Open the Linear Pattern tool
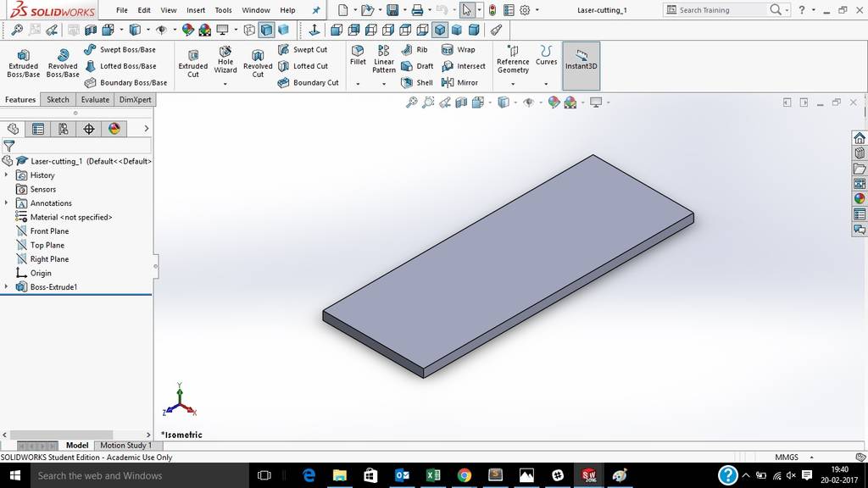The height and width of the screenshot is (488, 868). (384, 58)
